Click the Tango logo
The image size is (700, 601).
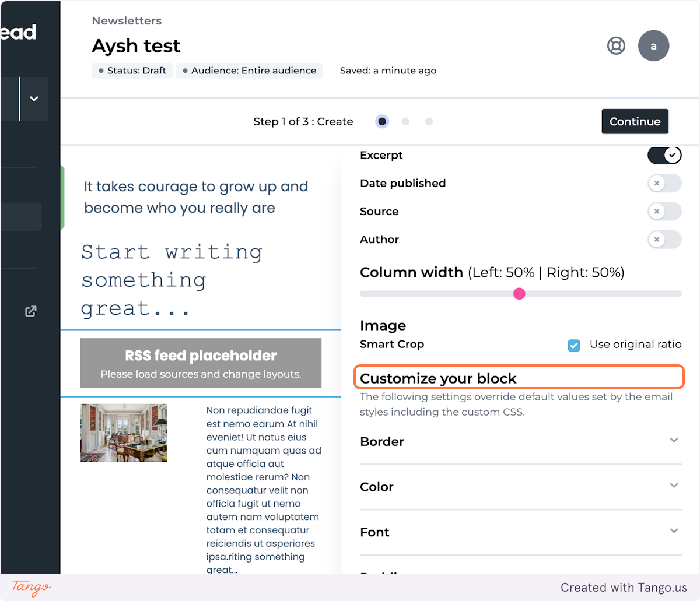(32, 587)
